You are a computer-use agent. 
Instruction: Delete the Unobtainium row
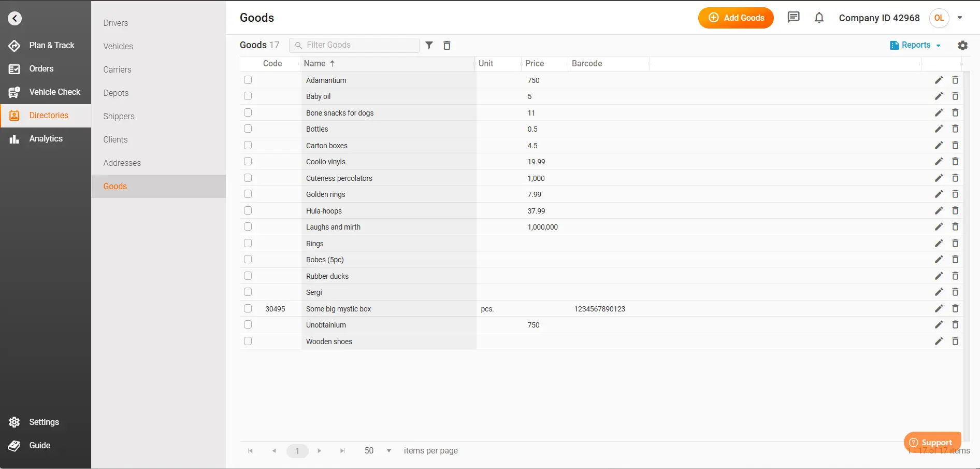955,325
